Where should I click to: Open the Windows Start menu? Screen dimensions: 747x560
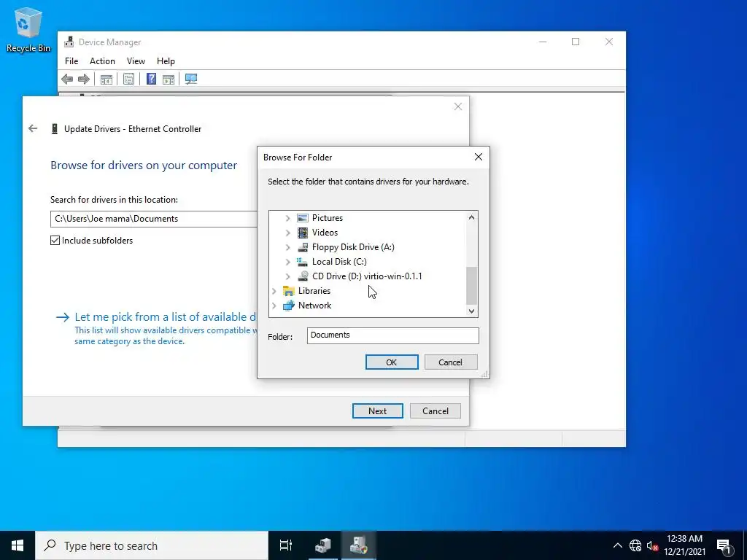tap(18, 545)
